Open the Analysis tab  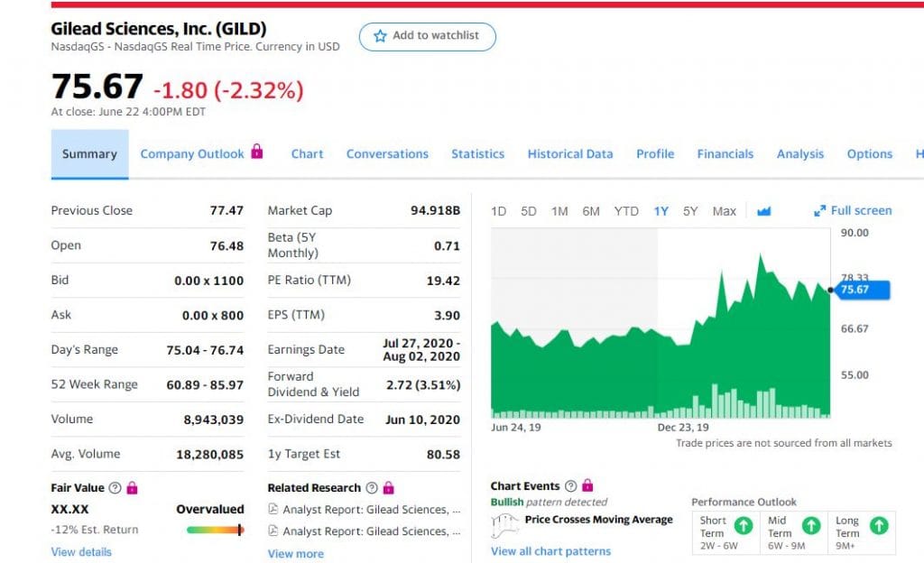coord(800,153)
